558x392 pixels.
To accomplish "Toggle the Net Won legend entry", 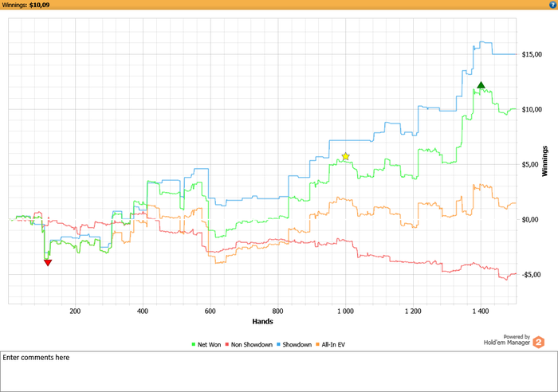I will coord(206,344).
